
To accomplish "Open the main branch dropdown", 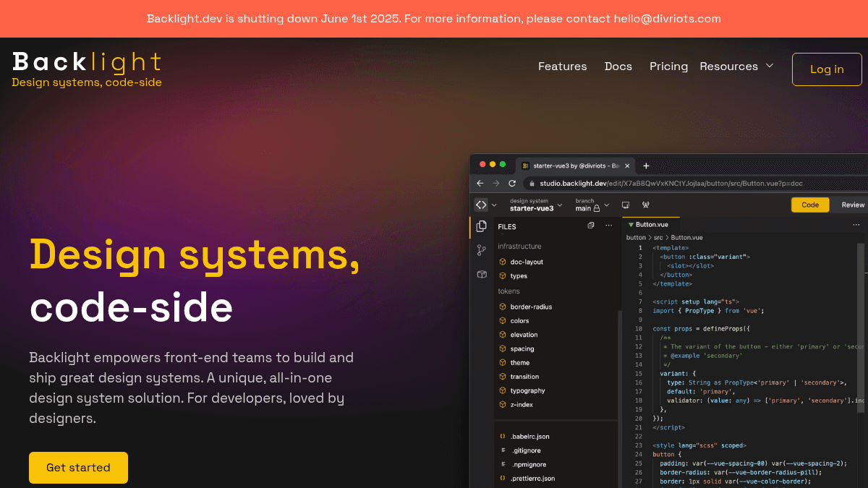I will click(x=592, y=205).
